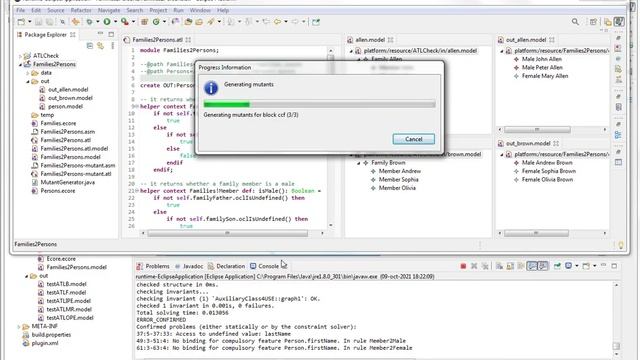Image resolution: width=640 pixels, height=360 pixels.
Task: Select Persons.ecore file
Action: coord(58,191)
